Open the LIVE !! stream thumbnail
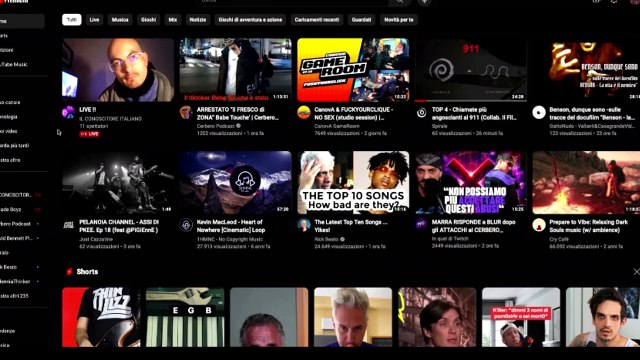Image resolution: width=640 pixels, height=360 pixels. (x=118, y=70)
